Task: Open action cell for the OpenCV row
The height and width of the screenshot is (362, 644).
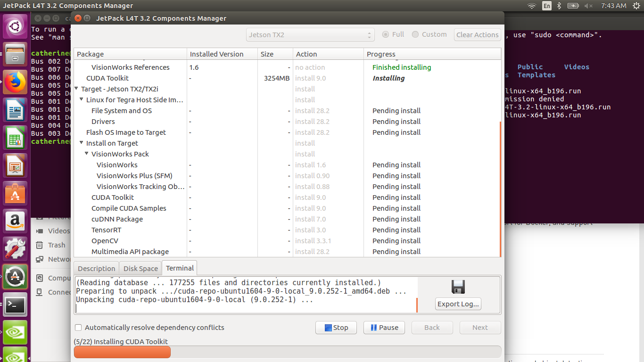Action: (x=328, y=241)
